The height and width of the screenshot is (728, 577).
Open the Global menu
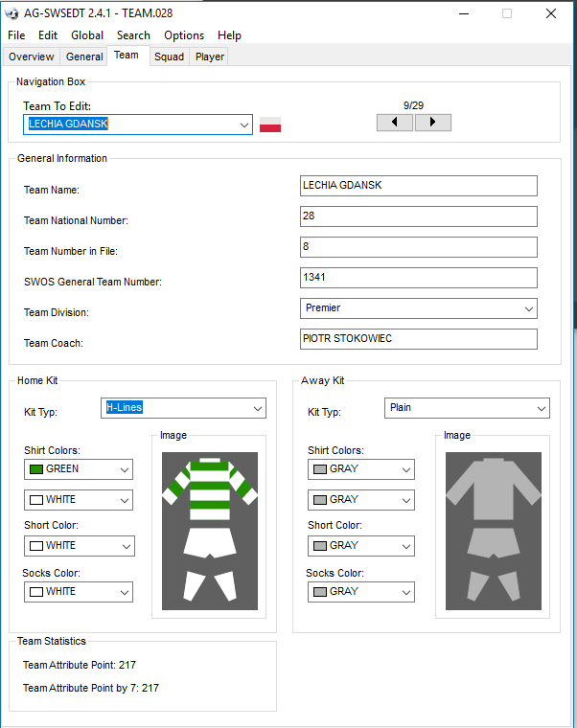(87, 35)
